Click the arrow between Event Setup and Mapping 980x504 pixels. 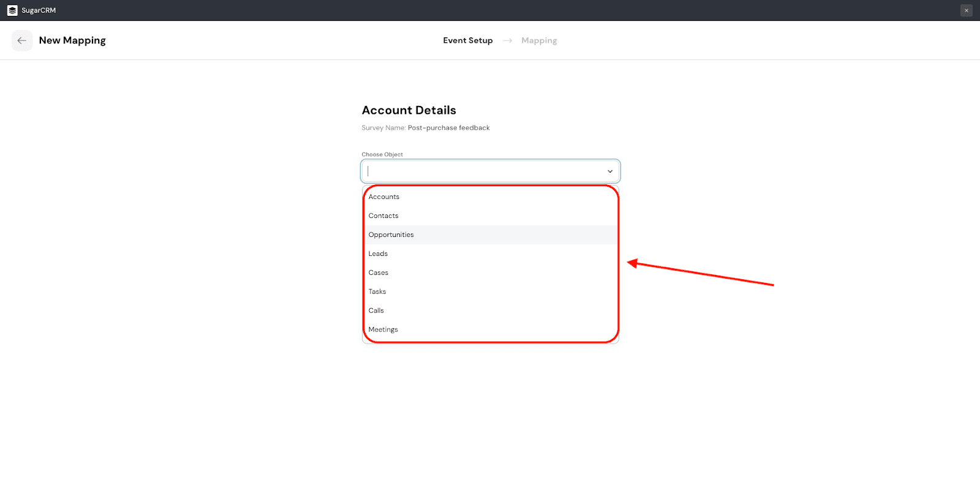click(x=507, y=40)
